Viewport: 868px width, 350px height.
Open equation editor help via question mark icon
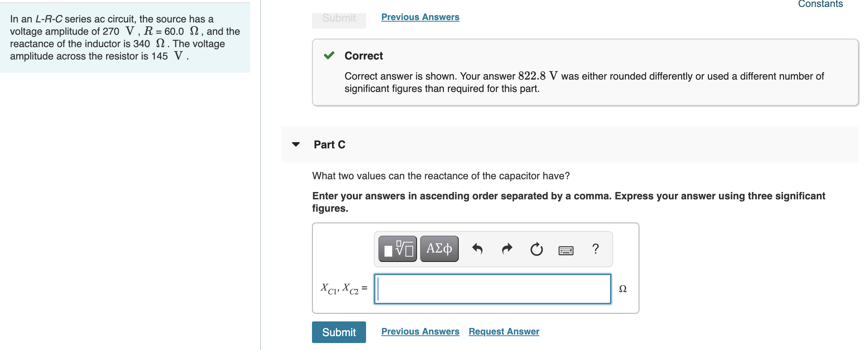pyautogui.click(x=595, y=248)
